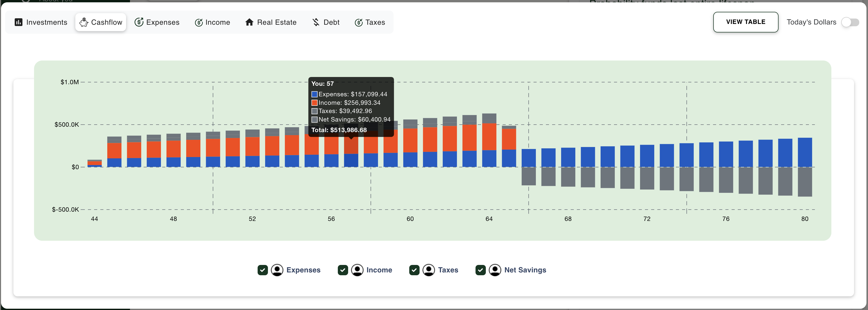
Task: Open the Debt tab
Action: (x=326, y=22)
